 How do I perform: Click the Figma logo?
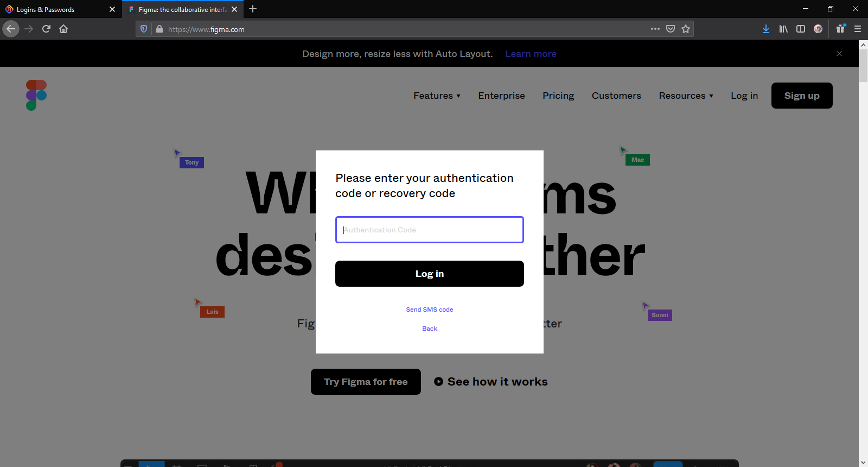36,96
